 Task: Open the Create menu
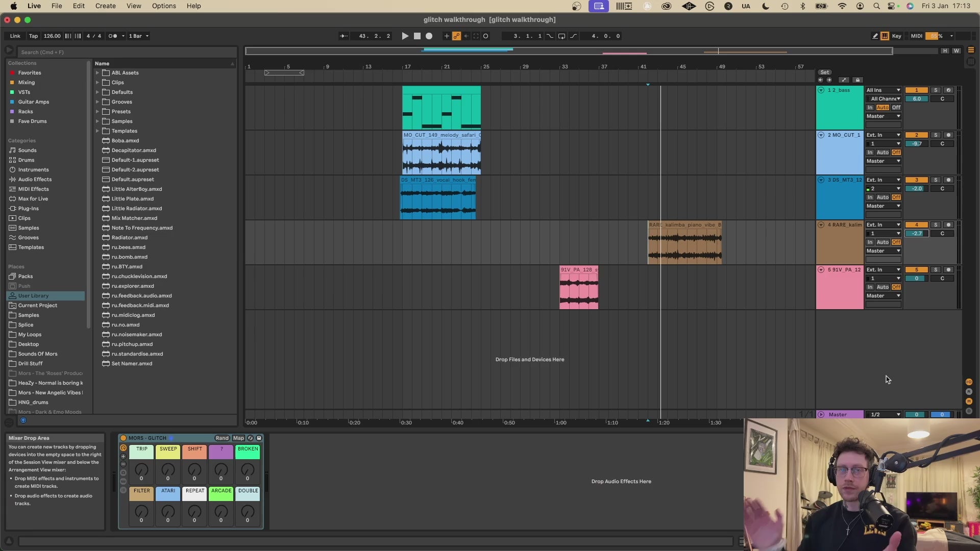105,6
